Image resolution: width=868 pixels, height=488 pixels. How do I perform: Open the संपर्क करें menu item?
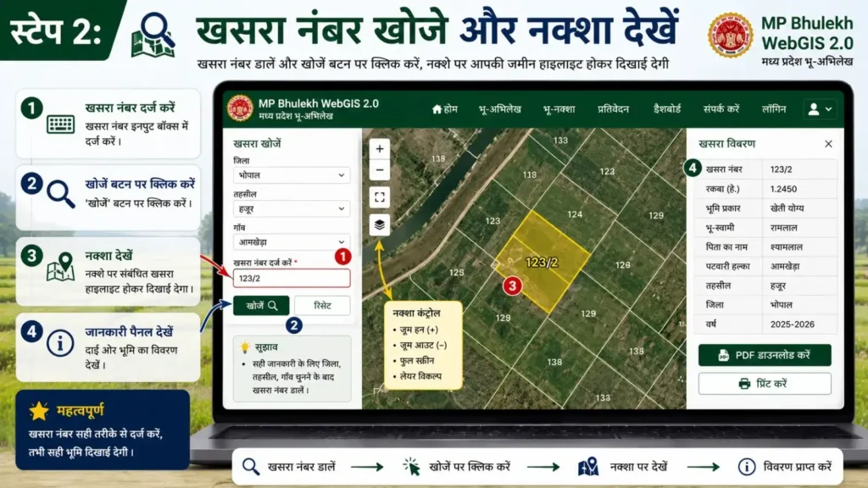pyautogui.click(x=721, y=109)
